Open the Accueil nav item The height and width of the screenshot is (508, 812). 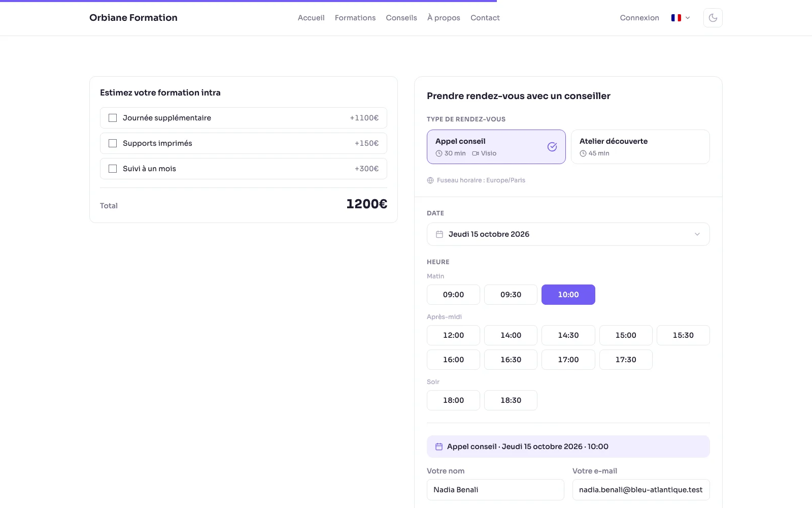311,18
